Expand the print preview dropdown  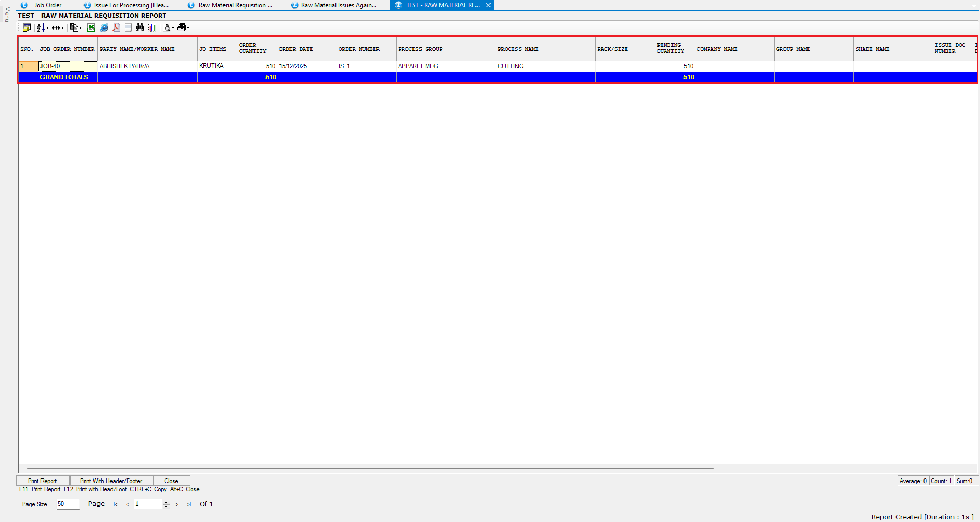173,28
